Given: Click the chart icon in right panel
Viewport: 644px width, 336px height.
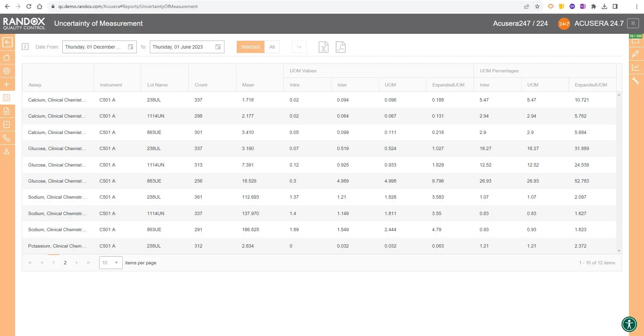Looking at the screenshot, I should point(635,67).
